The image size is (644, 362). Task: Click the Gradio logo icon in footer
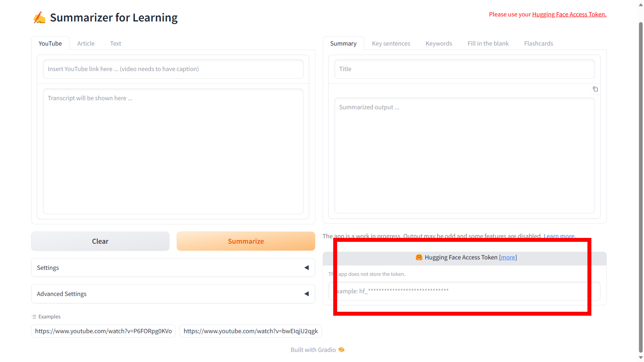click(x=341, y=350)
